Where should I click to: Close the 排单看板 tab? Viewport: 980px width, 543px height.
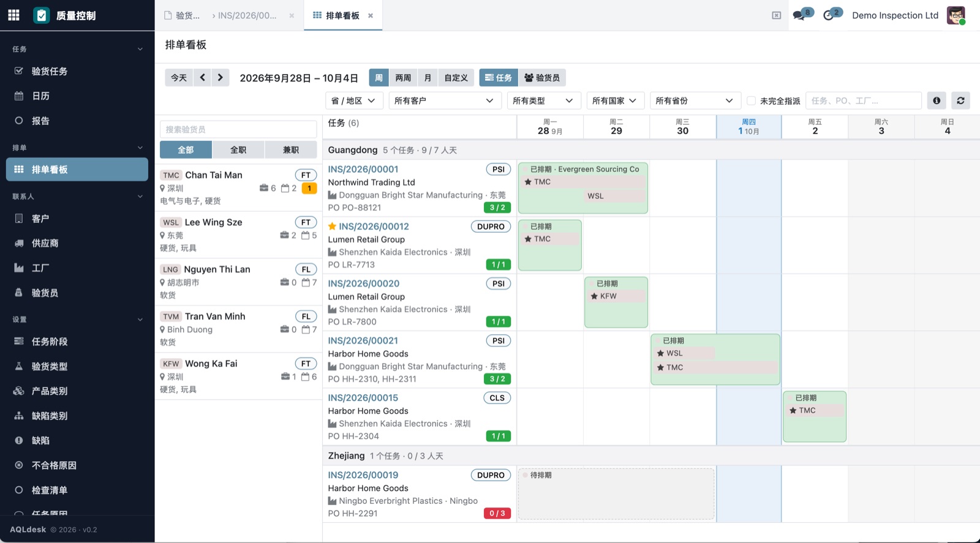371,16
